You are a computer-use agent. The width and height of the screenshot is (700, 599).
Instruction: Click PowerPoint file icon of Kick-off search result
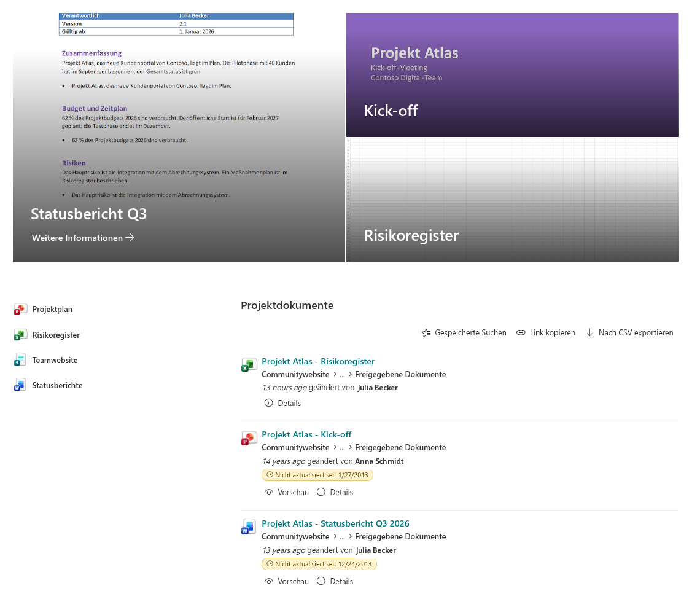[x=249, y=438]
